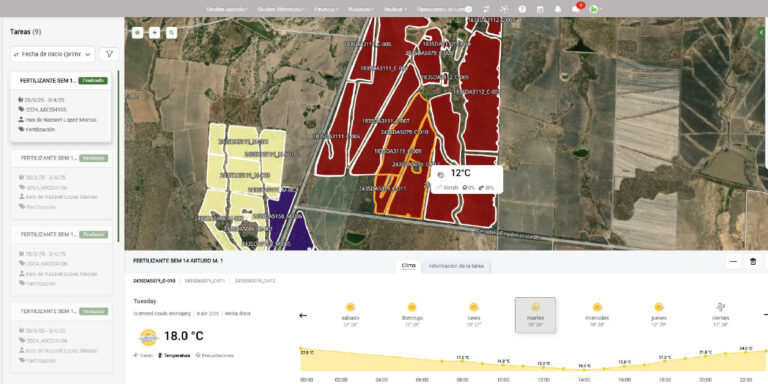Open the notifications bell icon

point(557,9)
